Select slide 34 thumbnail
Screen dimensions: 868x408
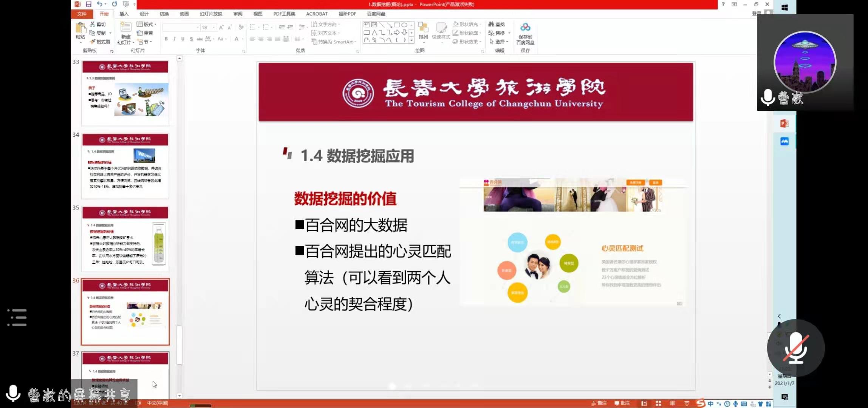click(x=125, y=166)
